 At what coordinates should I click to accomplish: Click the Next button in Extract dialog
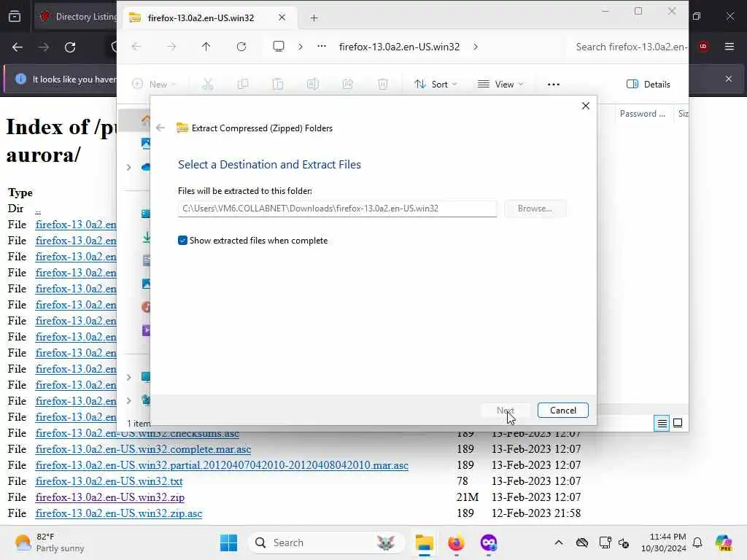coord(506,410)
